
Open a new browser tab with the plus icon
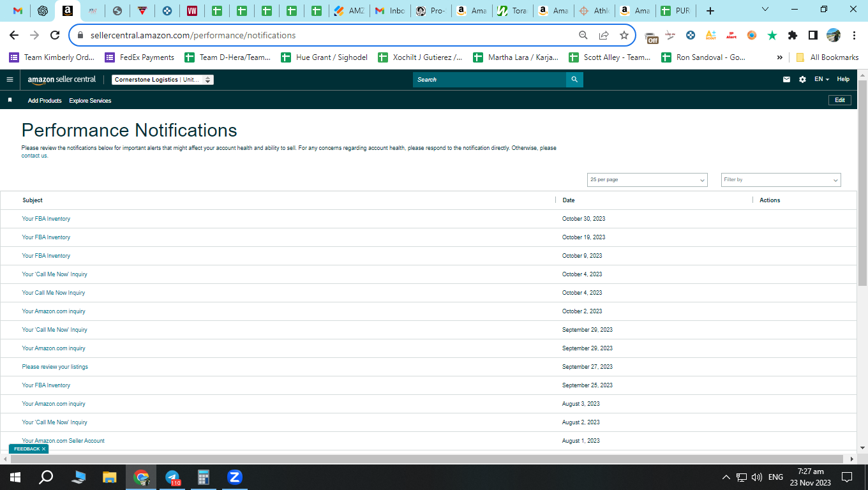710,11
